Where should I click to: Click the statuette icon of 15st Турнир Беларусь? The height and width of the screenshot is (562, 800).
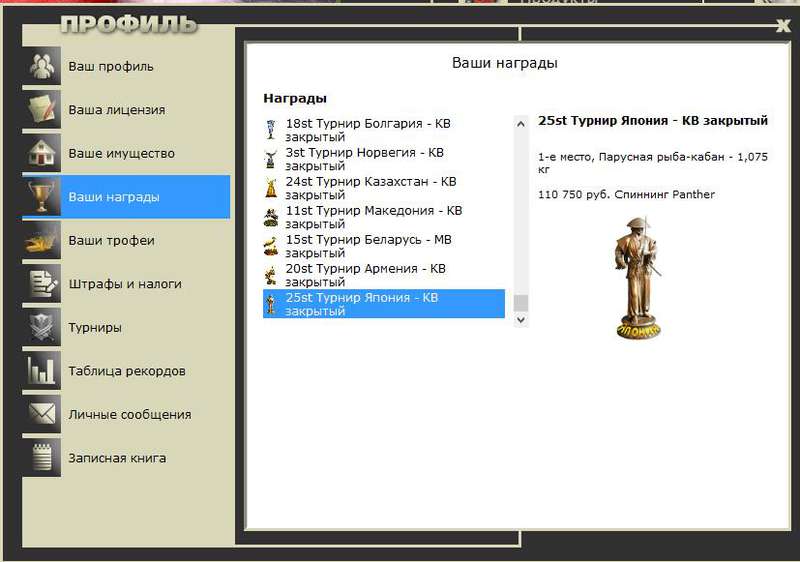(271, 246)
